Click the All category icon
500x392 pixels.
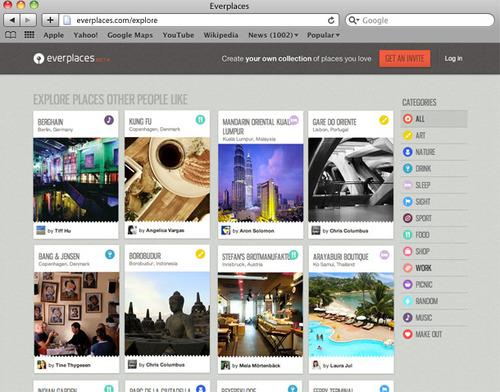(407, 119)
